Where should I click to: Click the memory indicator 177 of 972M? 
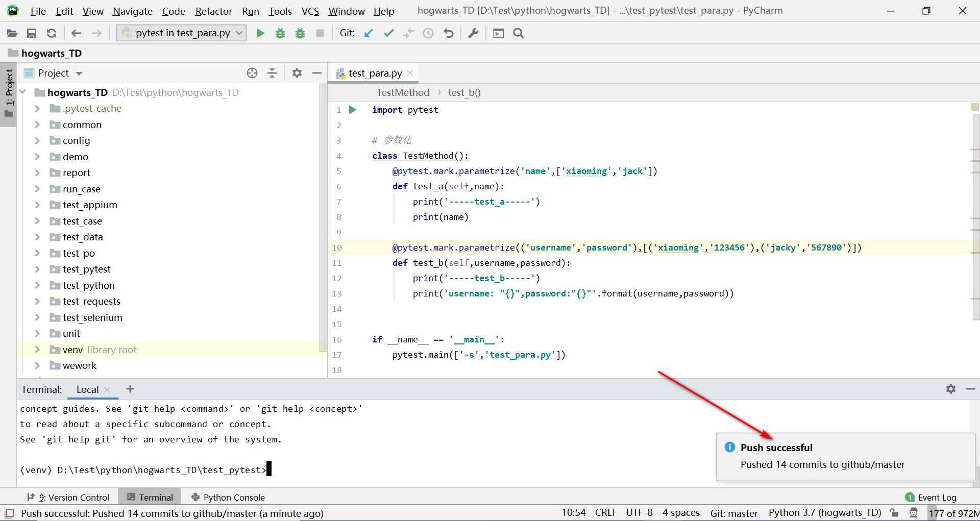pos(953,513)
